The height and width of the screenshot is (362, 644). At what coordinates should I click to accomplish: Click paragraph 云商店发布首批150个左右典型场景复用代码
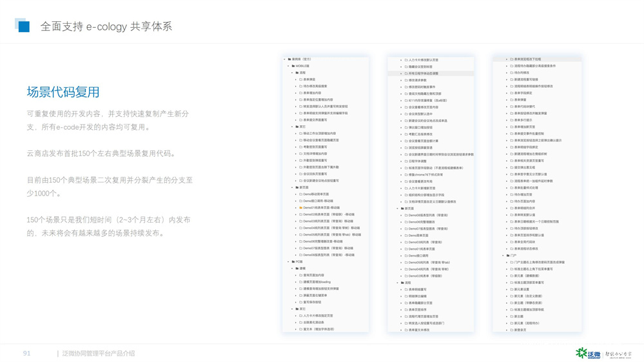coord(102,154)
